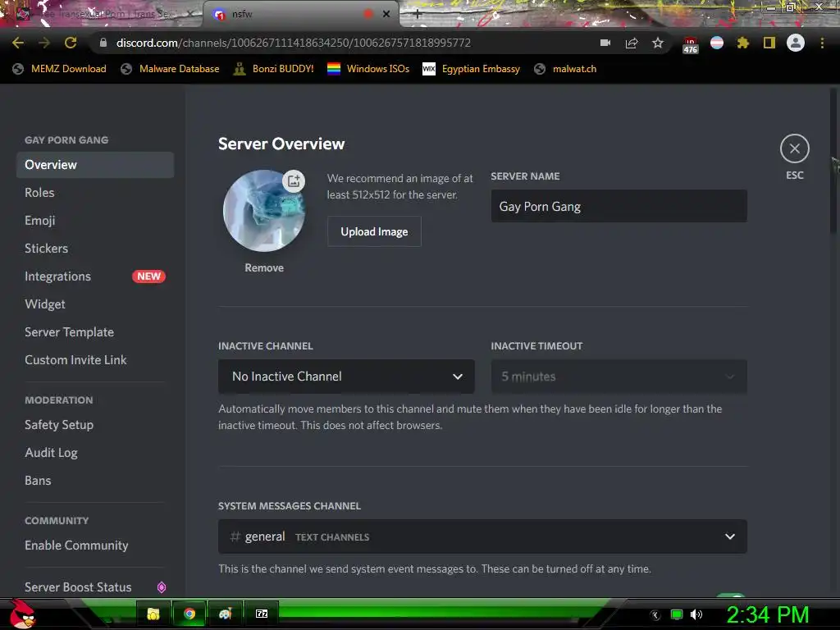Click the boost gem icon beside Server Boost Status
840x630 pixels.
[x=162, y=587]
